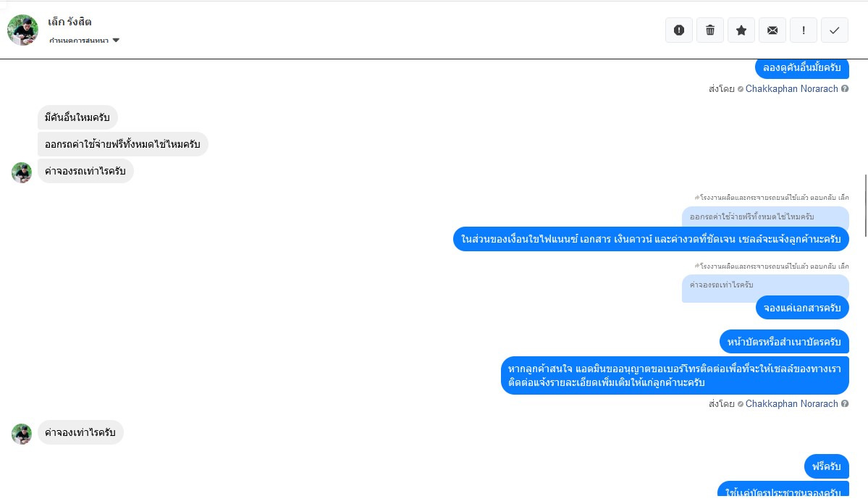
Task: Click quoted reply preview ออกรถค่าใช้จ่ายฟรีทั้งหมดใช่ไหมครับ
Action: [x=752, y=217]
